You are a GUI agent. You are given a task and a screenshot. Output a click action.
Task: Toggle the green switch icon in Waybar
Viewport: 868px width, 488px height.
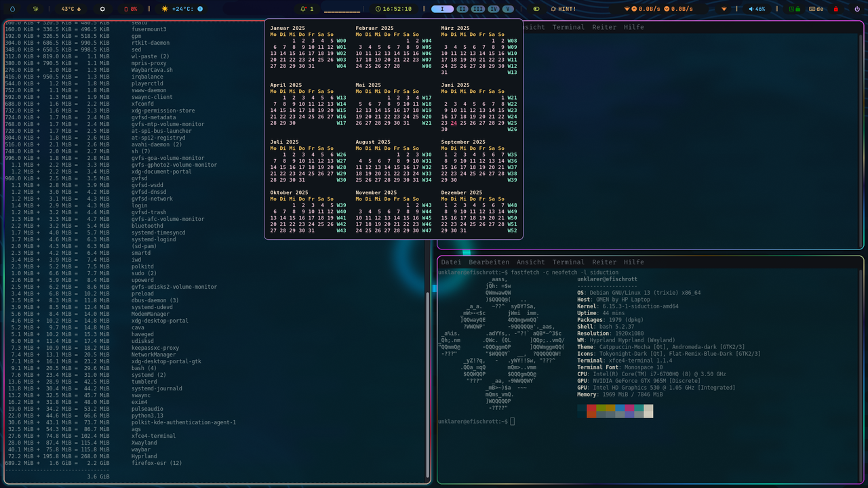point(536,9)
